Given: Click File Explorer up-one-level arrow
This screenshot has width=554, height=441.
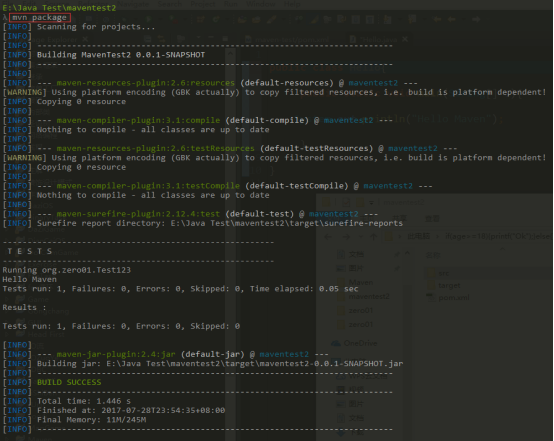Looking at the screenshot, I should tap(373, 237).
